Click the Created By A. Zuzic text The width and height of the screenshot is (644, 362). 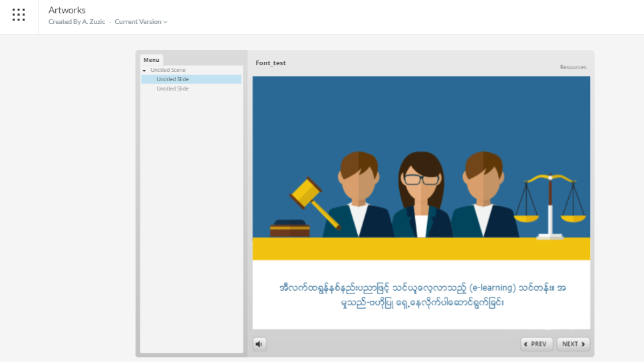tap(78, 22)
